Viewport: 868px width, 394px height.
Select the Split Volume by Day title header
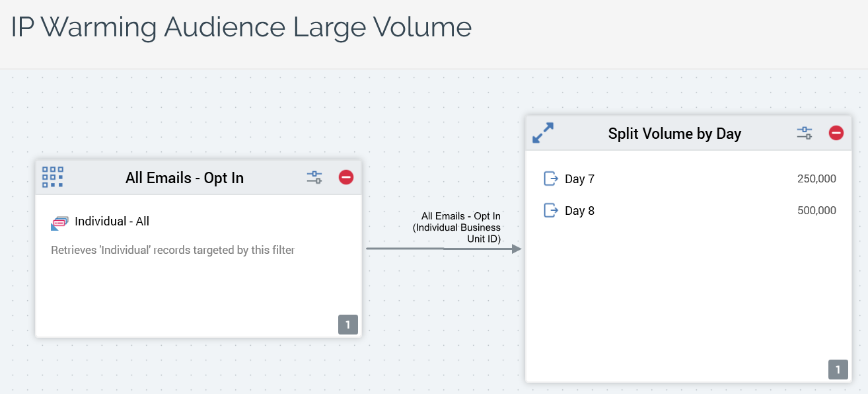(674, 134)
